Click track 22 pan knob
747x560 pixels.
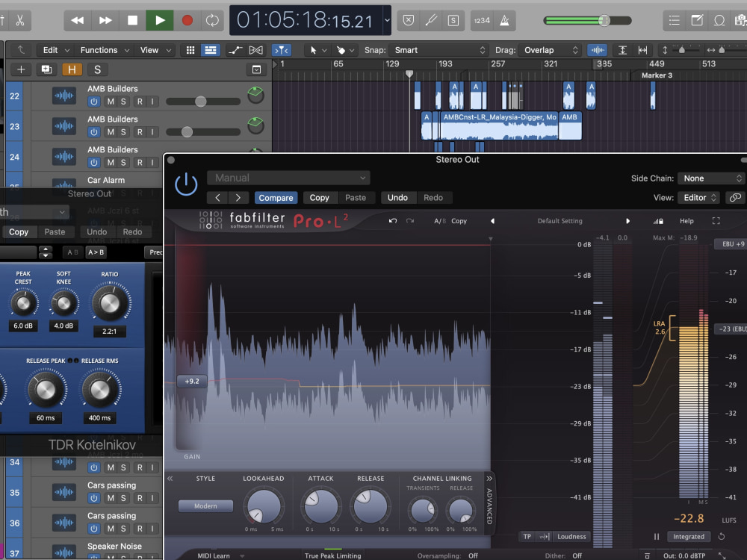[x=255, y=96]
